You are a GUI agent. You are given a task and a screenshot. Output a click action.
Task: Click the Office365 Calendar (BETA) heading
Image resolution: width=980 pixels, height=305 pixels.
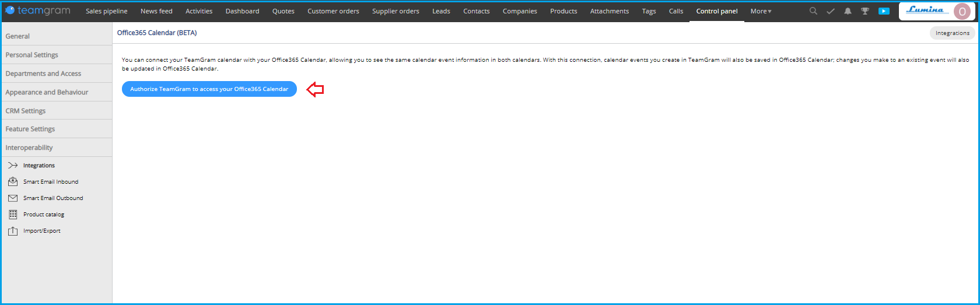tap(157, 33)
